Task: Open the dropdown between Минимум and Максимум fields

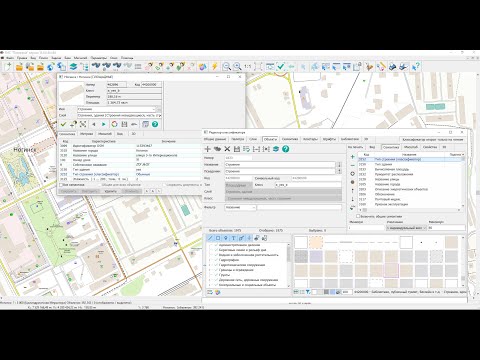Action: 406,228
